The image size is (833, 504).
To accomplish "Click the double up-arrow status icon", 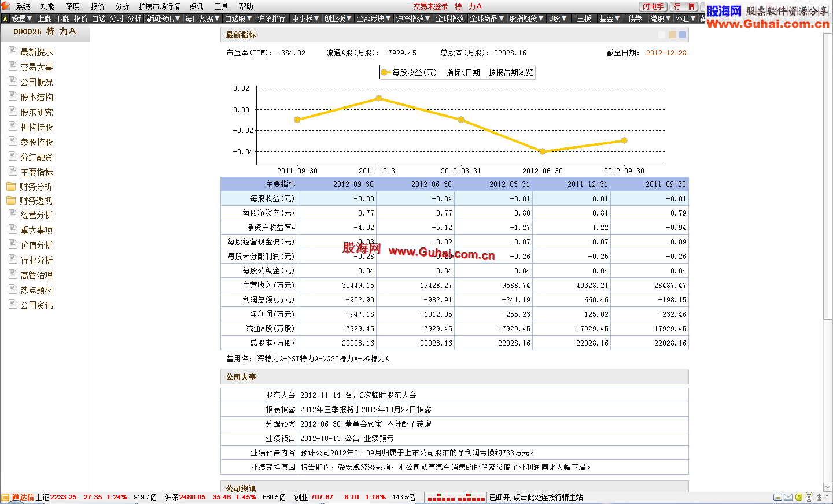I will point(819,497).
